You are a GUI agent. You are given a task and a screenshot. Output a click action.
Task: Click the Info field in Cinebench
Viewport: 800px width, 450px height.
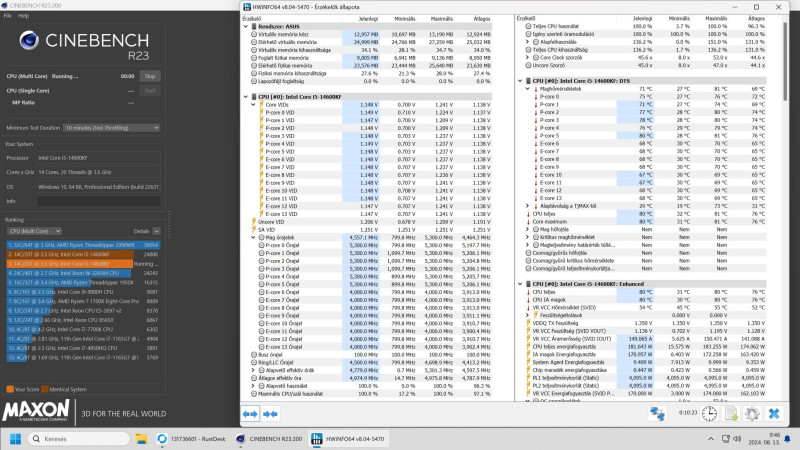(x=98, y=201)
